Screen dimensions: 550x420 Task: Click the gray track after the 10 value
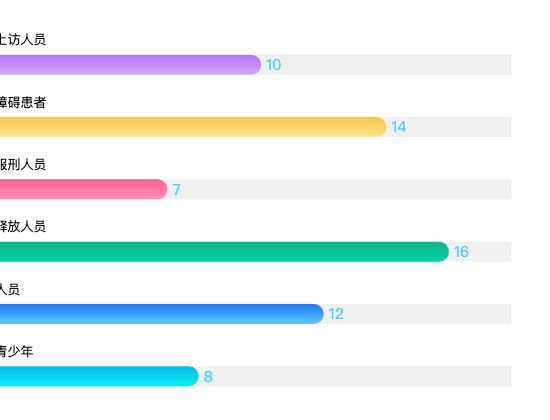click(397, 65)
